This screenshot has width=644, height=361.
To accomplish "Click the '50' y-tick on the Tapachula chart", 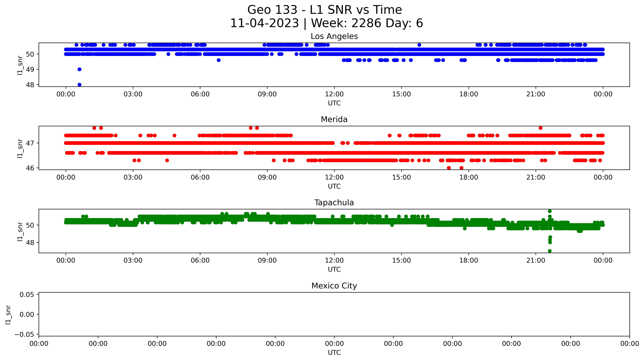I will 30,225.
